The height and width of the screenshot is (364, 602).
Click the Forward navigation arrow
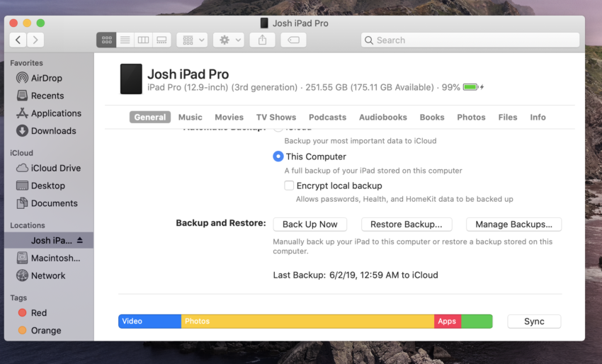click(x=35, y=40)
